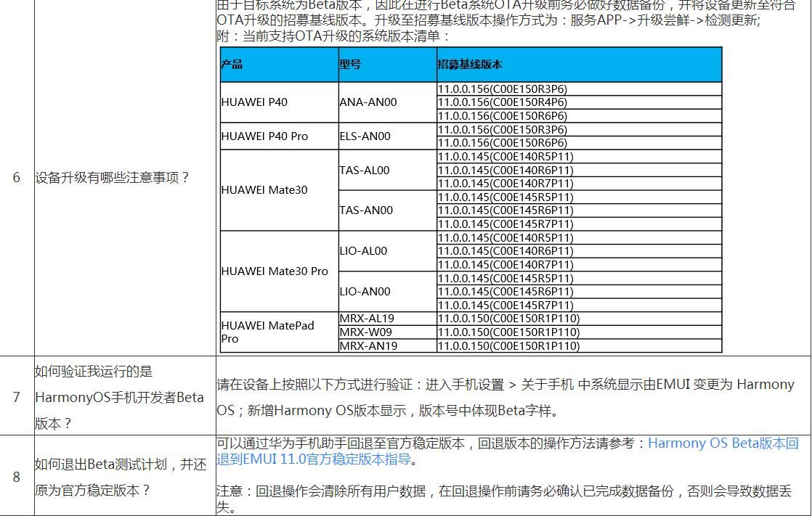Click the 产品 column header
This screenshot has width=812, height=516.
(279, 65)
